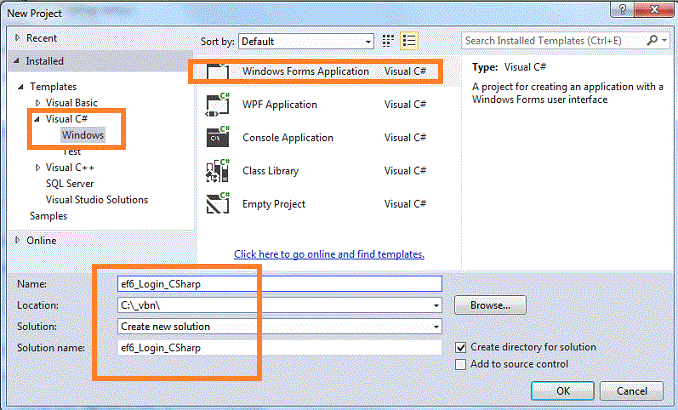
Task: Click the search magnifier icon
Action: point(652,40)
